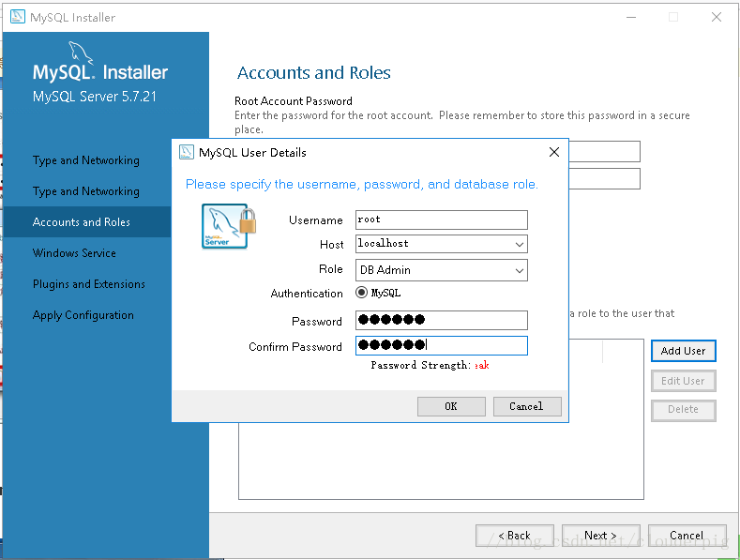Screen dimensions: 740x560
Task: Minimize the MySQL Installer window
Action: coord(631,17)
